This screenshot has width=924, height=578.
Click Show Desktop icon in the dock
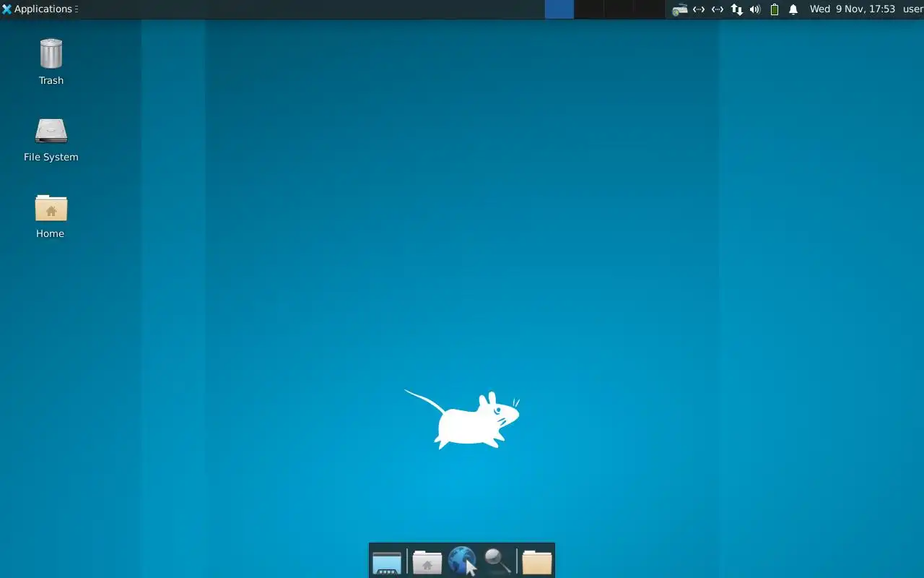pos(387,562)
